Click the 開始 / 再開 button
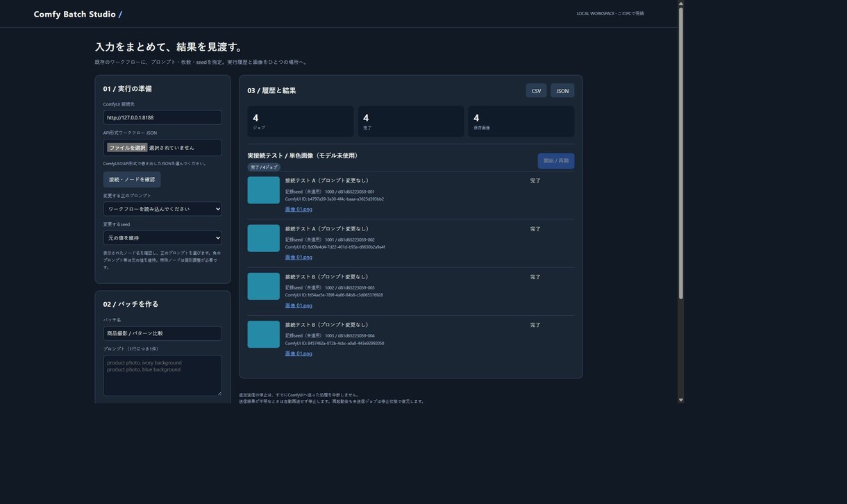Screen dimensions: 847x504 coord(555,161)
